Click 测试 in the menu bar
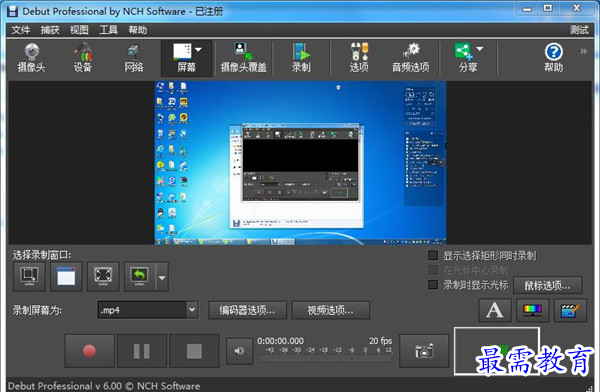 (579, 30)
